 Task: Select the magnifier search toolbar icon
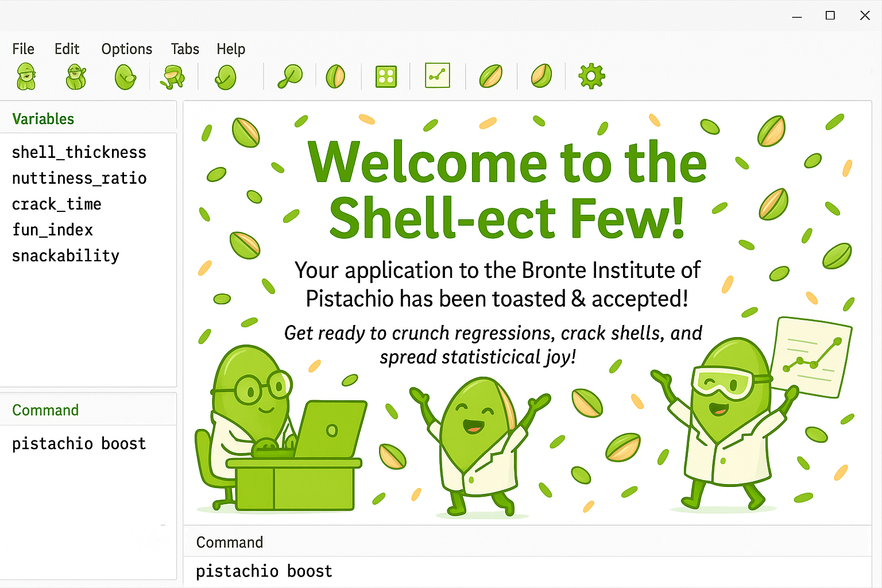click(x=290, y=76)
